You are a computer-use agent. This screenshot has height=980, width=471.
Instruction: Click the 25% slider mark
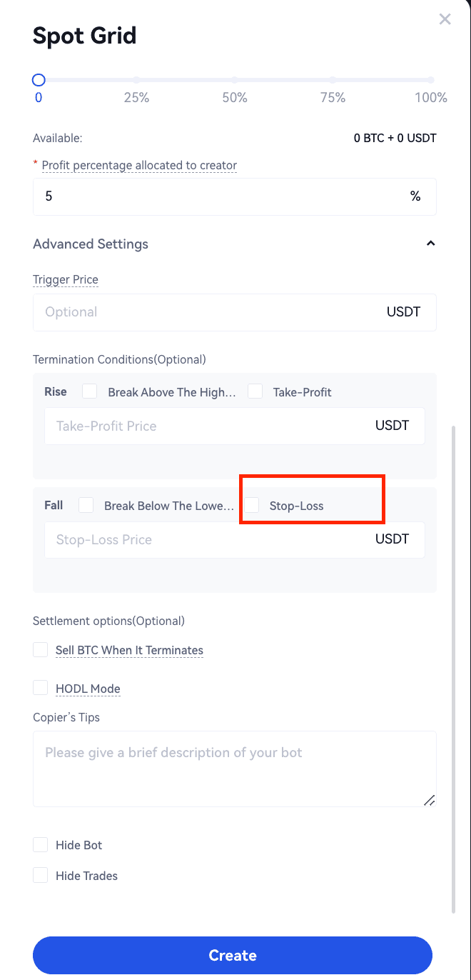(136, 81)
